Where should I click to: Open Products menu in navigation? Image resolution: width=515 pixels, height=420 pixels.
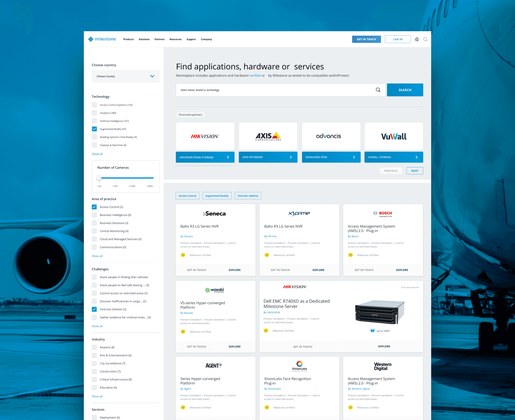click(x=128, y=39)
